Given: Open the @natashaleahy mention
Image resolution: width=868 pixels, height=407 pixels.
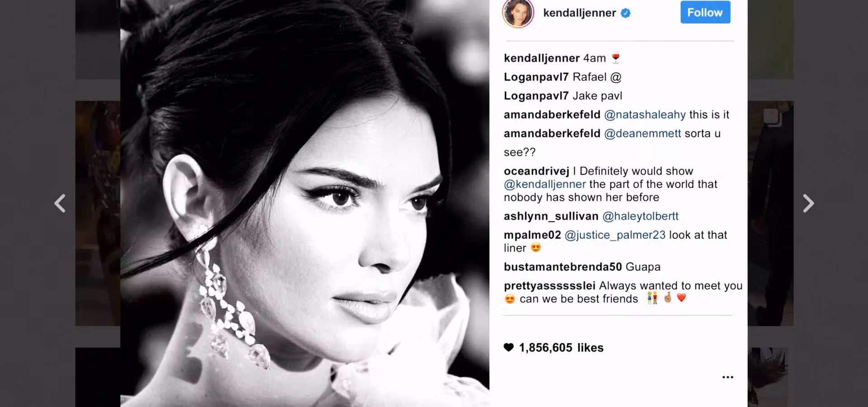Looking at the screenshot, I should (x=645, y=115).
